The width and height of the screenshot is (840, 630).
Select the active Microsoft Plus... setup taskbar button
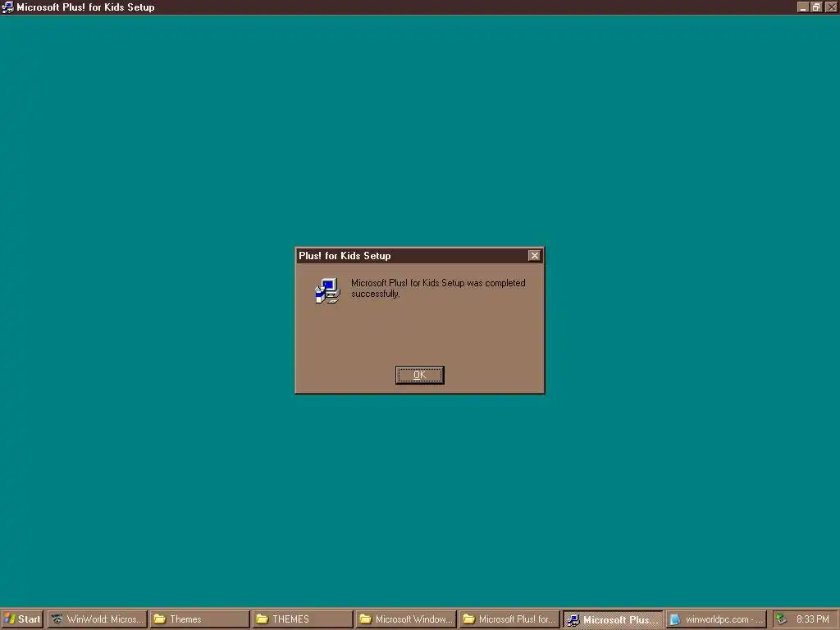613,619
